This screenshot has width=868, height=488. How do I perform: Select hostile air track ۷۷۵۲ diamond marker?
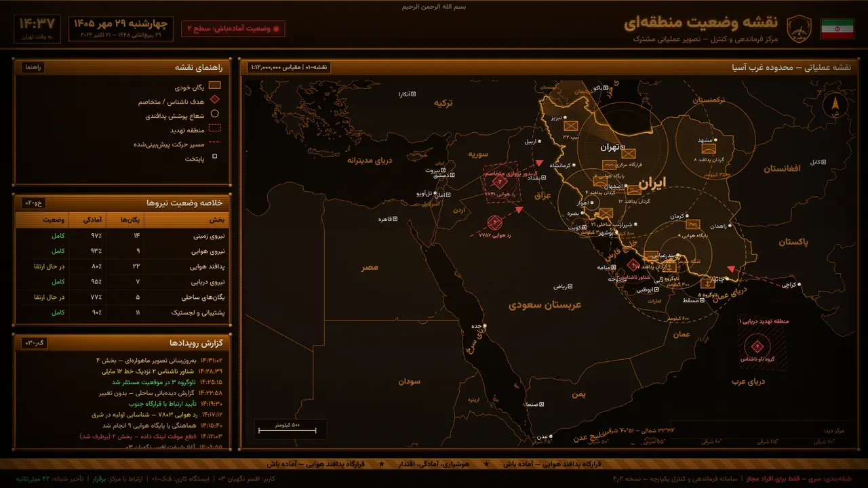[494, 222]
